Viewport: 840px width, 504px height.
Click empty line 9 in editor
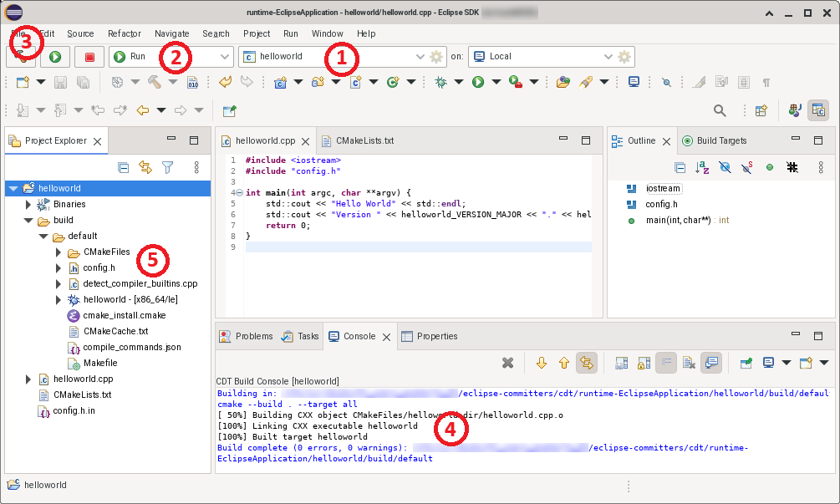tap(419, 247)
